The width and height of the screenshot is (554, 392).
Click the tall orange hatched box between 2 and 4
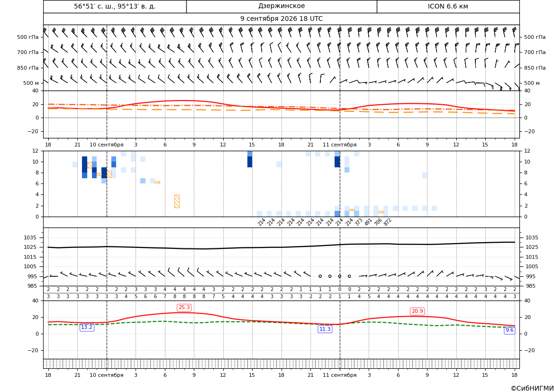click(177, 201)
